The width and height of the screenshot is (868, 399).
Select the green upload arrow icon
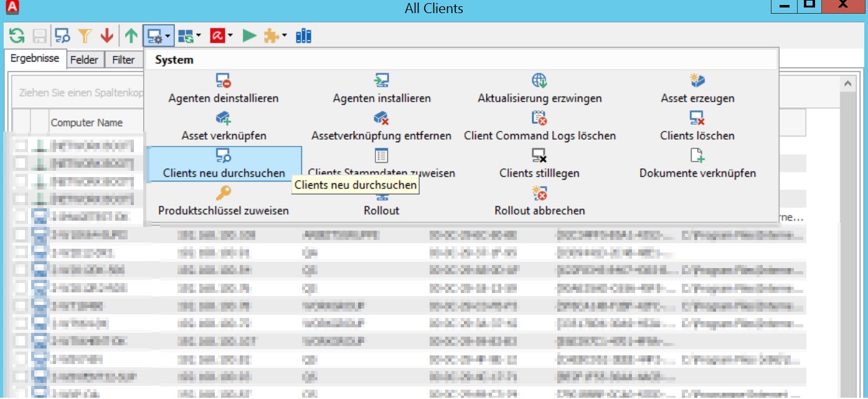131,36
